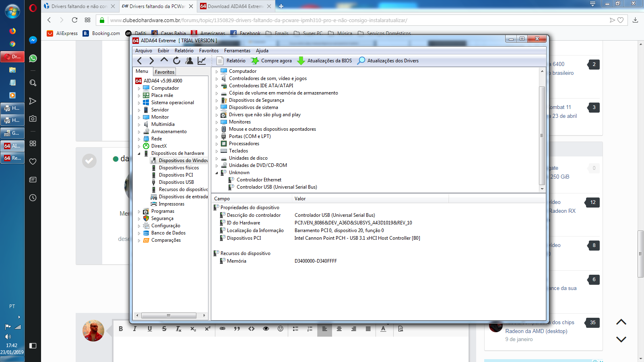Open snapshot camera in Opera sidebar
The width and height of the screenshot is (644, 362).
point(33,119)
